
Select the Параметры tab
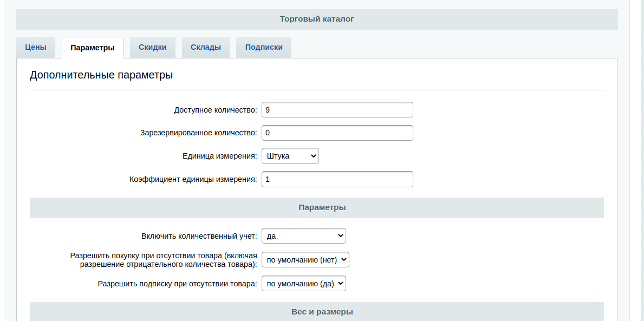(x=93, y=48)
